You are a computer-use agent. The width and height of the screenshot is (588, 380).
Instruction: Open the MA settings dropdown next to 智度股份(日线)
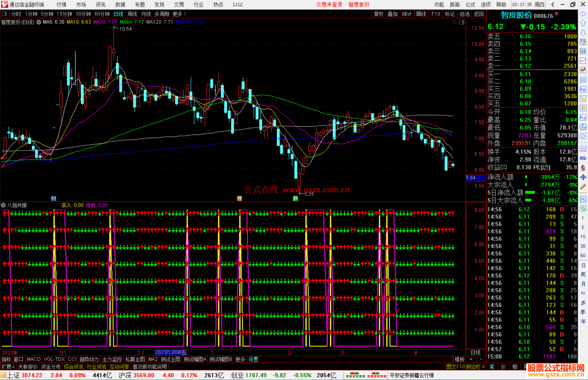click(39, 22)
